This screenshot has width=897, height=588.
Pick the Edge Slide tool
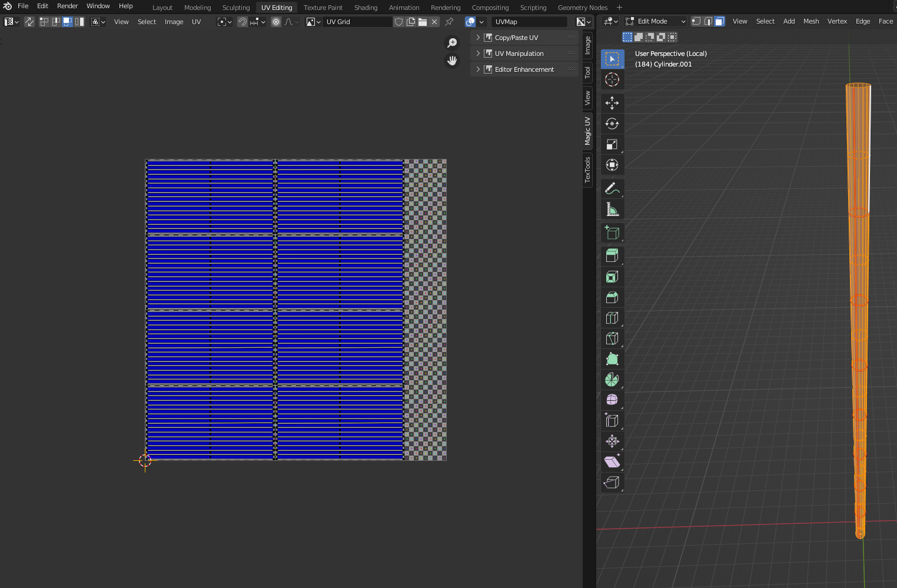click(x=612, y=420)
